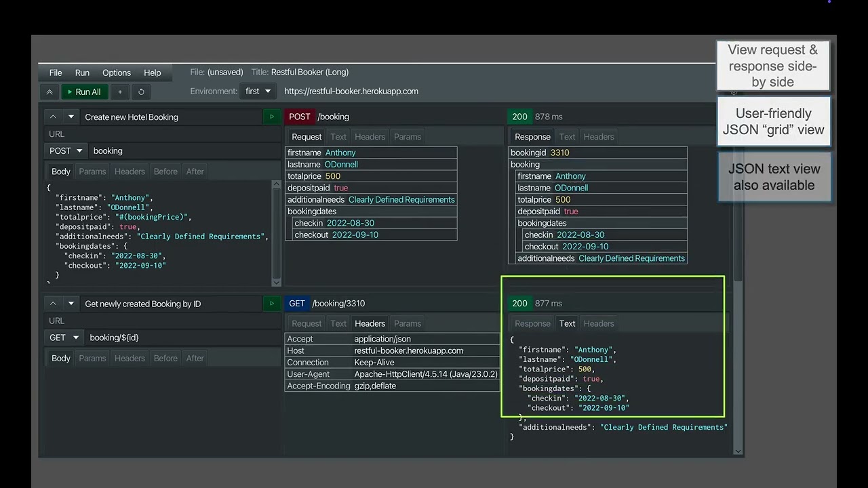Viewport: 868px width, 488px height.
Task: Add a new step with the plus button
Action: coord(120,92)
